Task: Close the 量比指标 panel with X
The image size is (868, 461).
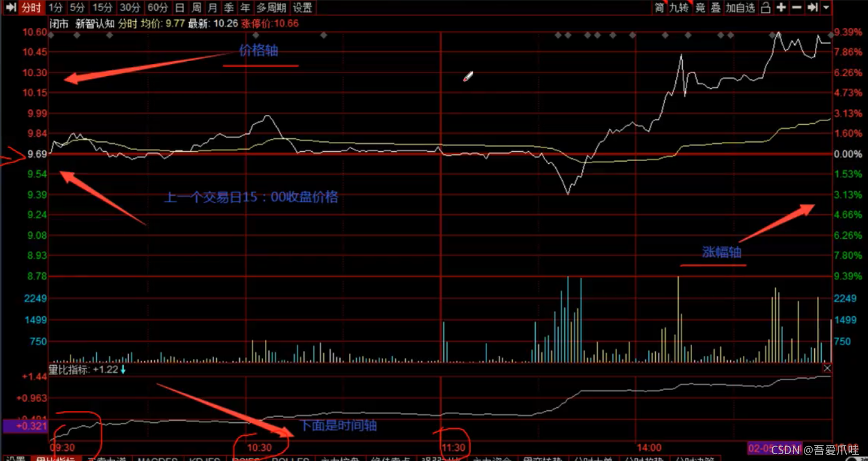Action: click(827, 368)
